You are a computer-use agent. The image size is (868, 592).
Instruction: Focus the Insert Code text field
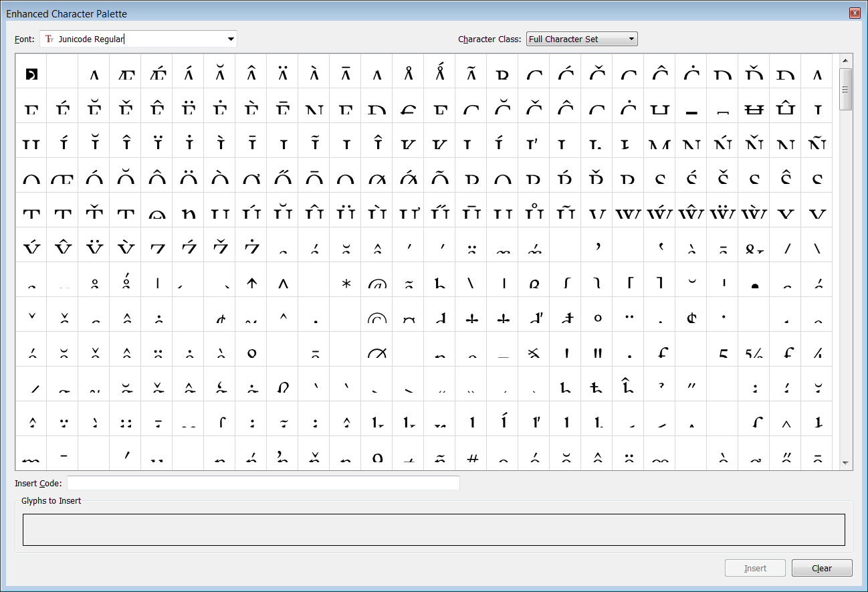[x=263, y=483]
